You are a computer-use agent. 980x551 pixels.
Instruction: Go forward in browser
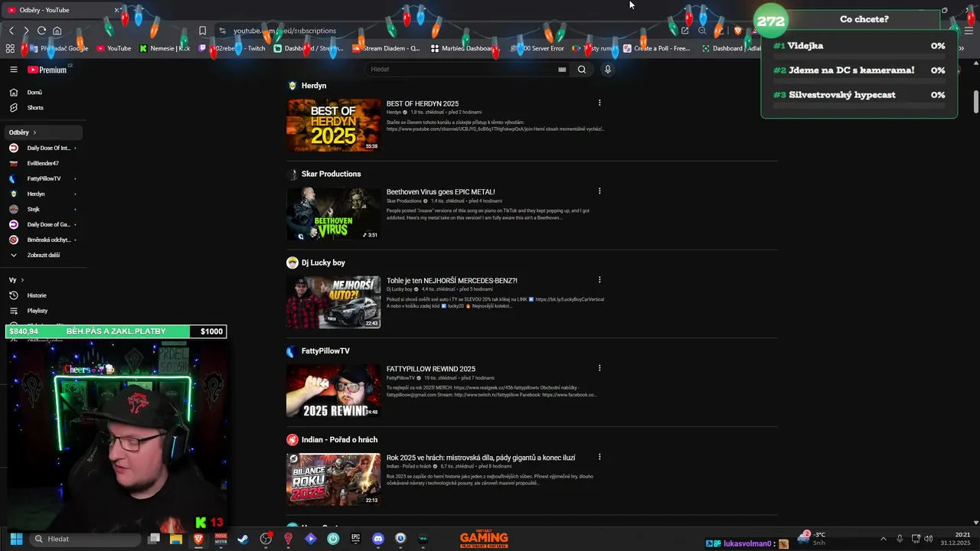pyautogui.click(x=26, y=31)
